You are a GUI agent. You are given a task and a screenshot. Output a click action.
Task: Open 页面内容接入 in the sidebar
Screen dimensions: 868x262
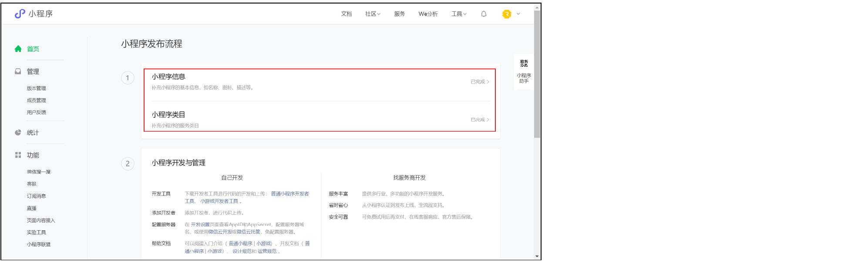coord(41,221)
